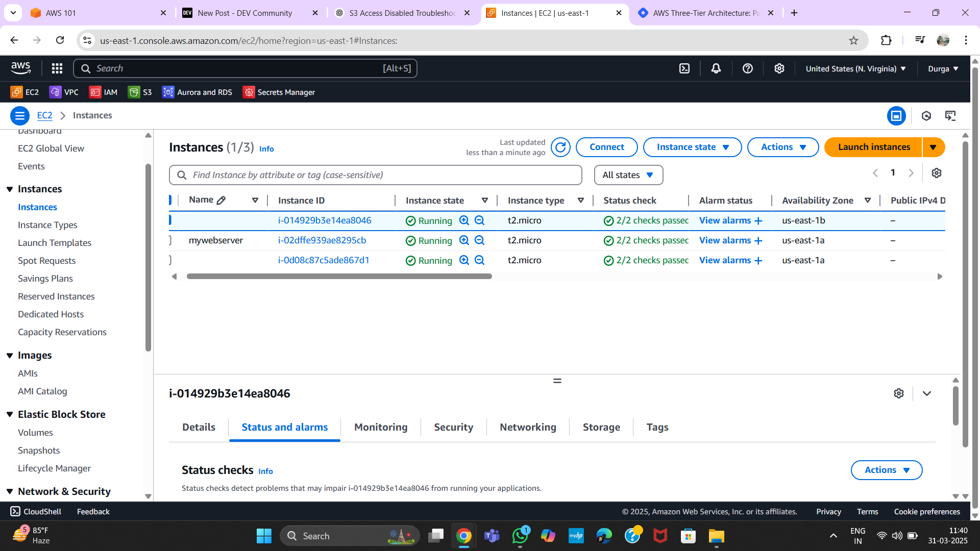
Task: Switch to the Tags tab
Action: tap(657, 428)
